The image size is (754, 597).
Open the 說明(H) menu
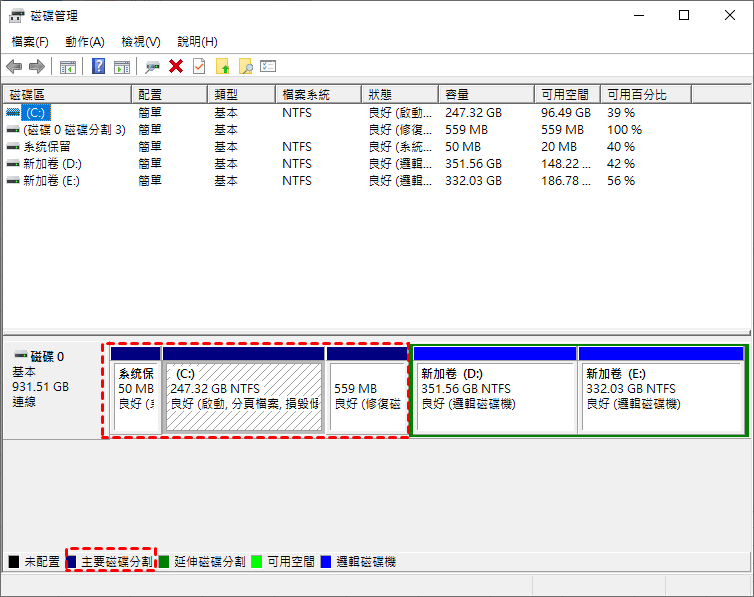pyautogui.click(x=197, y=42)
